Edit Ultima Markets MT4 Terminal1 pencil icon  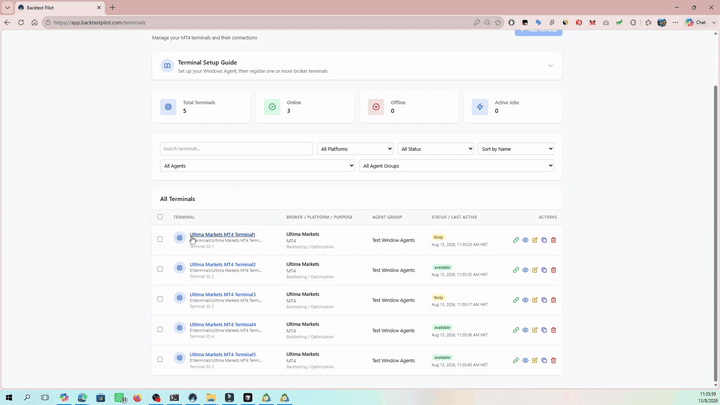click(x=534, y=240)
